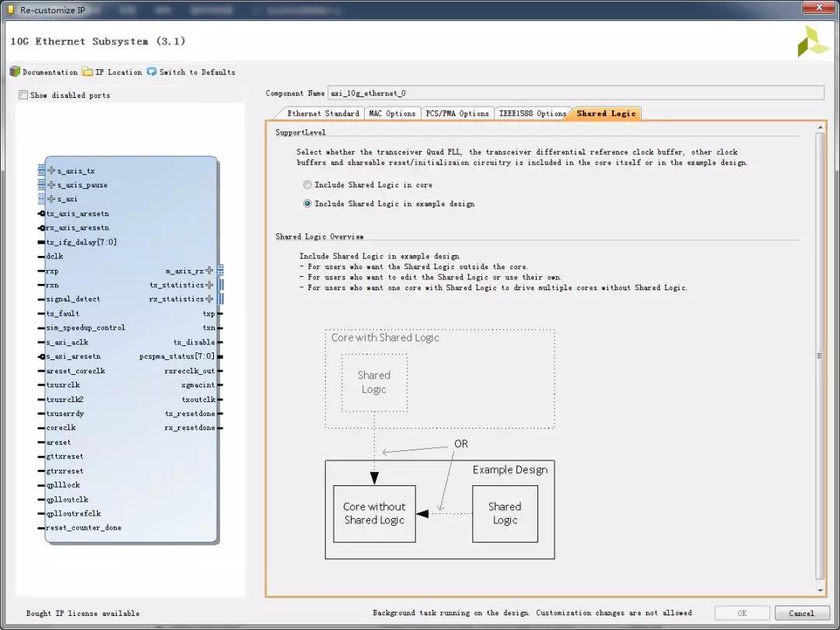
Task: Click the Xilinx logo in the header
Action: [812, 41]
